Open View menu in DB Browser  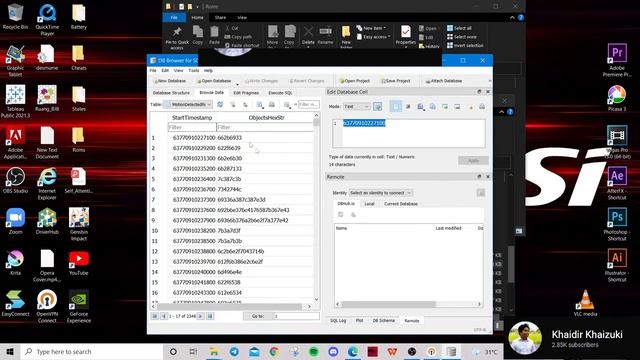tap(179, 71)
